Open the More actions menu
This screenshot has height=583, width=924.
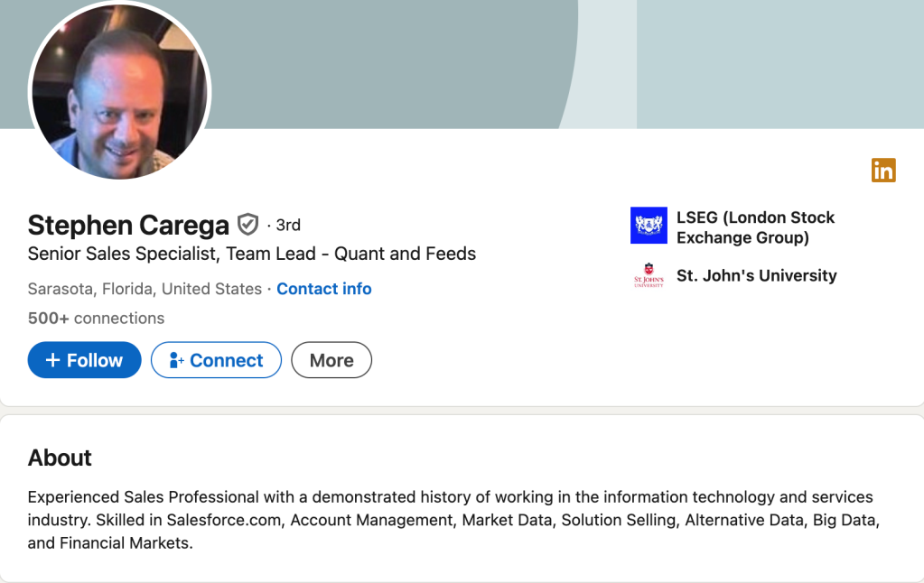[x=331, y=360]
